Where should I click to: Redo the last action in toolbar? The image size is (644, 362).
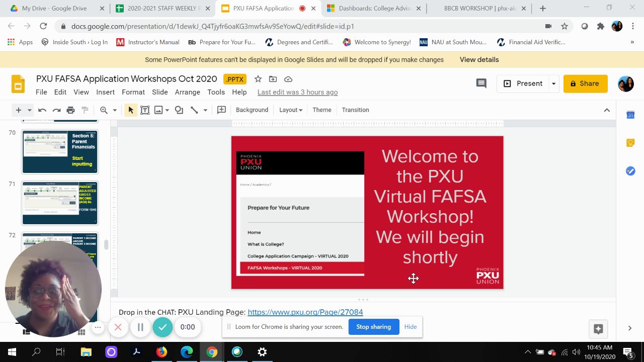[56, 110]
